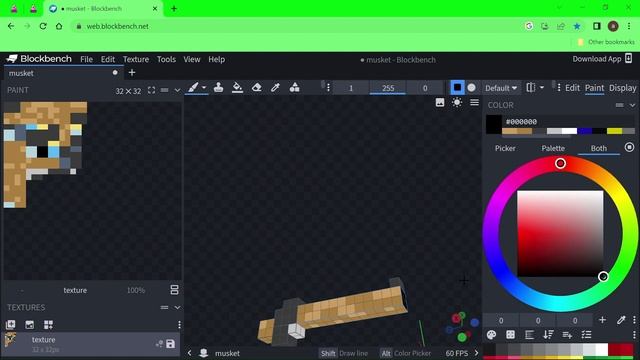Toggle the color picker mode radio icon
This screenshot has width=640, height=360.
pyautogui.click(x=629, y=147)
